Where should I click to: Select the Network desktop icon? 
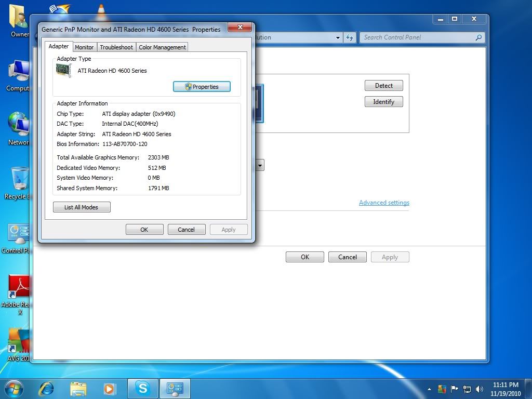(18, 129)
